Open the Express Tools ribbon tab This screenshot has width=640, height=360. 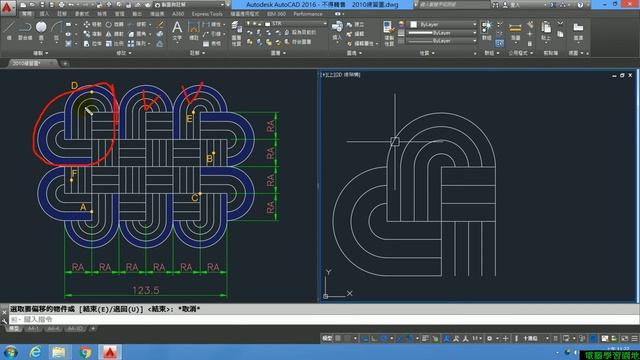tap(207, 14)
